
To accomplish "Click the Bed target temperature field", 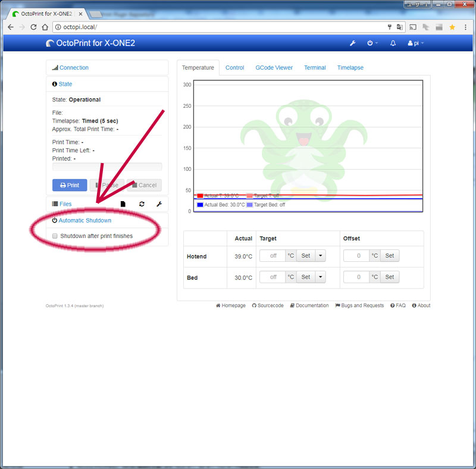I will 273,277.
